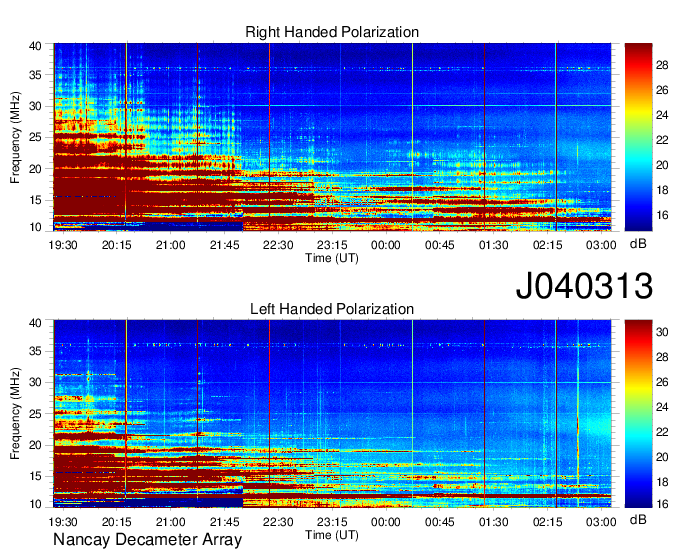Click the '19:30' time tick on top plot
The width and height of the screenshot is (680, 552).
click(x=63, y=245)
